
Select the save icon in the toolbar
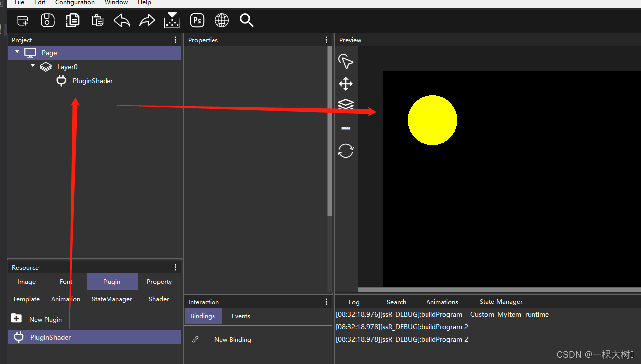(x=47, y=20)
